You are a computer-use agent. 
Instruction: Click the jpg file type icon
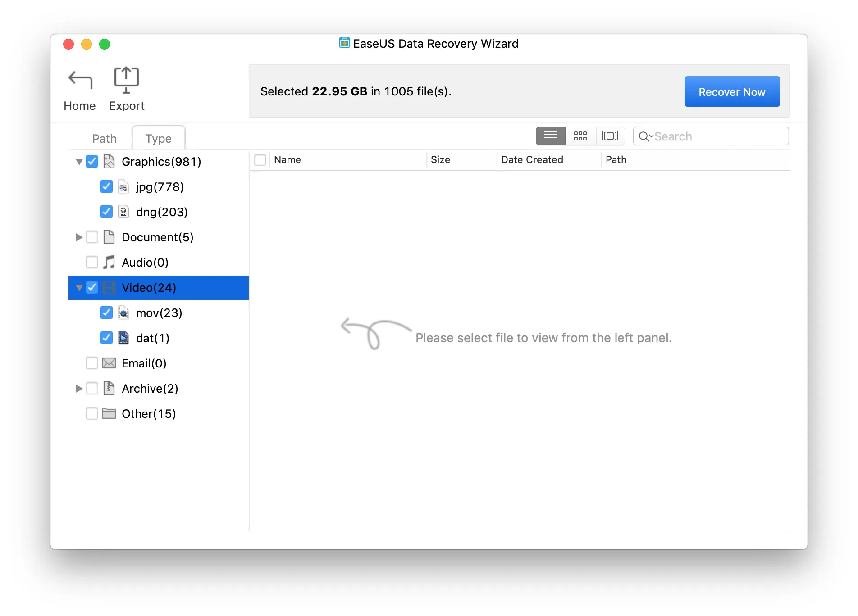(123, 186)
